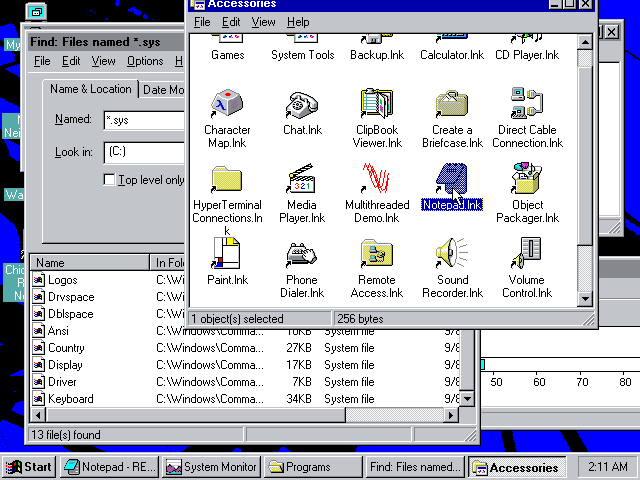Click Find results horizontal scroll left arrow
Viewport: 640px width, 480px height.
tap(38, 416)
